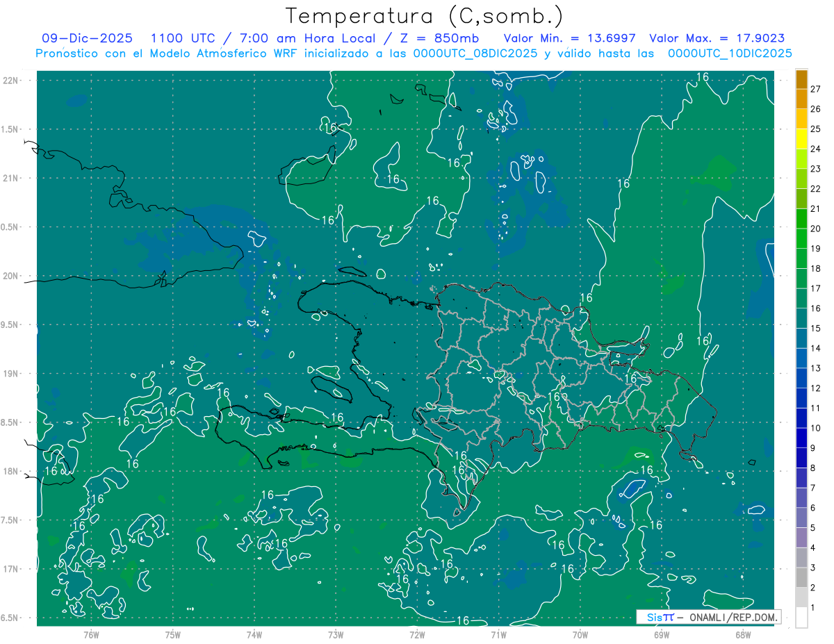Pick the dark blue swatch labeled 10

coord(801,418)
